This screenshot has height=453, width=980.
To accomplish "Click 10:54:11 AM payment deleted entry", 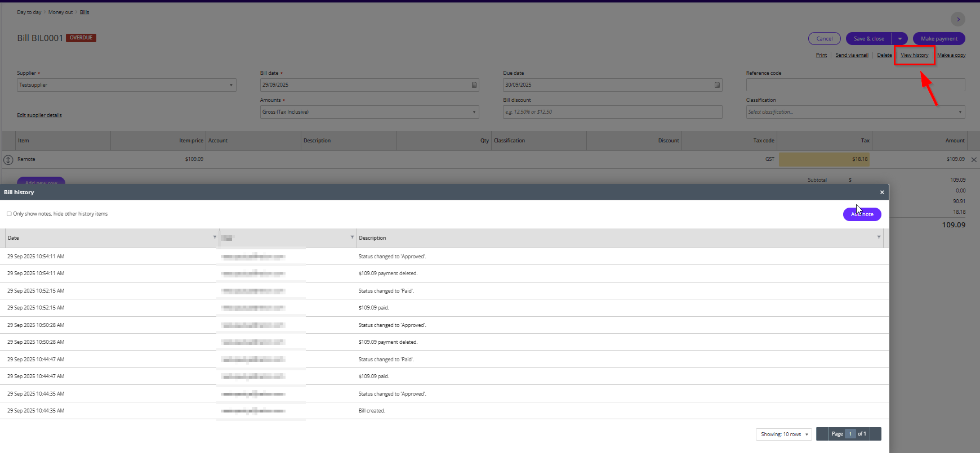I will tap(444, 273).
